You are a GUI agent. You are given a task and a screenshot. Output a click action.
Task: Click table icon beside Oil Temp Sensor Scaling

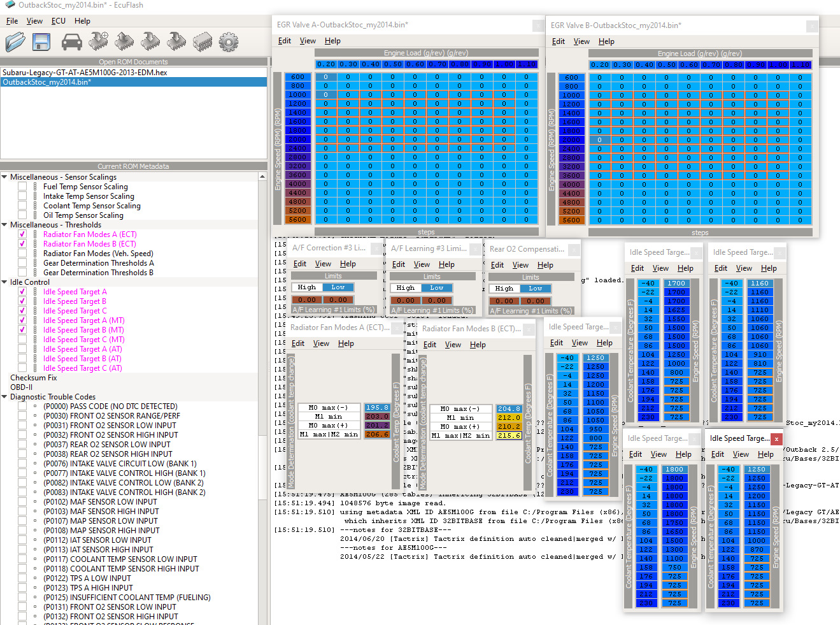35,215
